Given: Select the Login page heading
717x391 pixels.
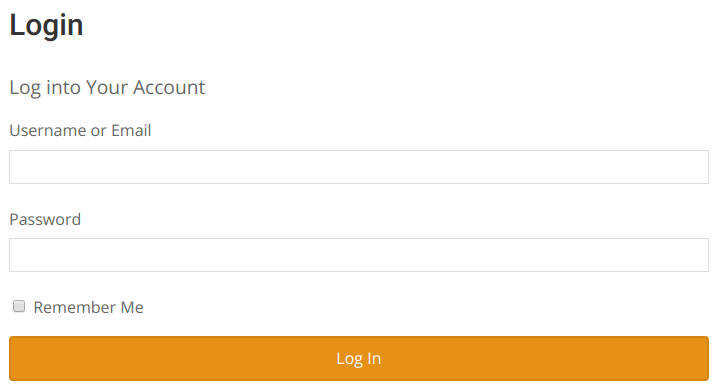Looking at the screenshot, I should 46,26.
